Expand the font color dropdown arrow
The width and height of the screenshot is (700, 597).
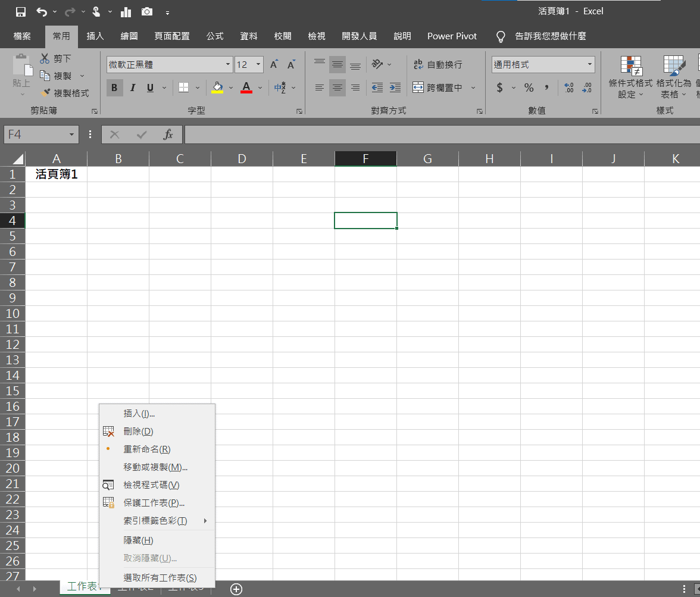[260, 87]
